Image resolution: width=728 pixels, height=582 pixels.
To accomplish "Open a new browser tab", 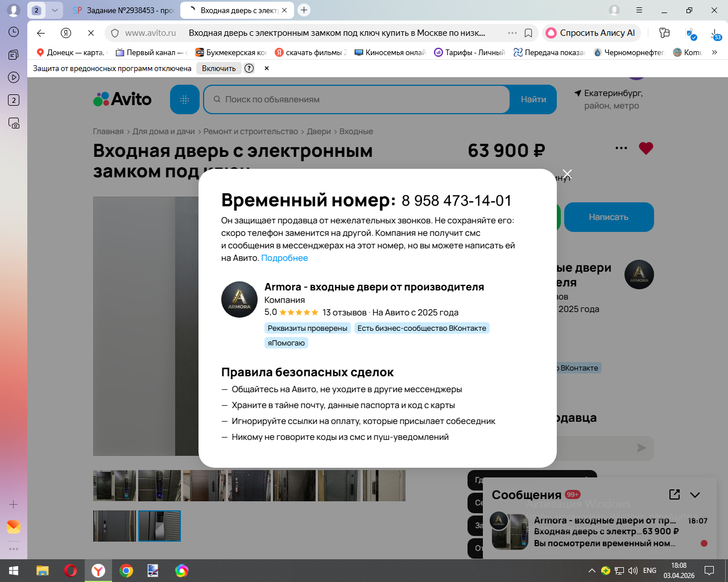I will 304,10.
